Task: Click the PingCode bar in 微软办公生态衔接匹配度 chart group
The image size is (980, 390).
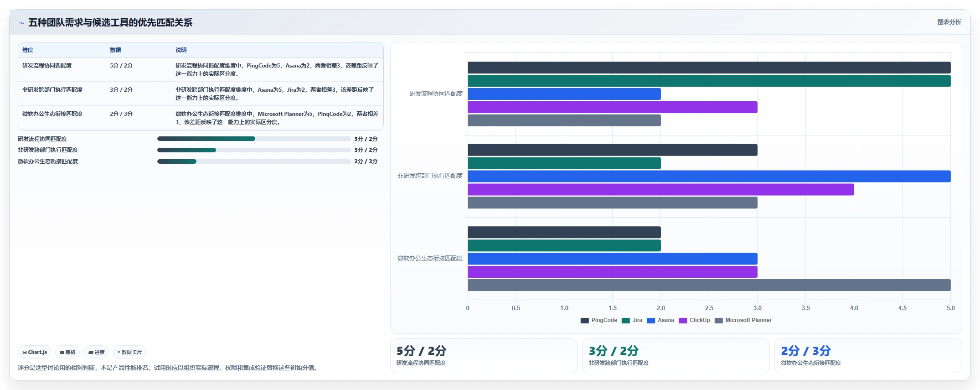Action: coord(564,232)
